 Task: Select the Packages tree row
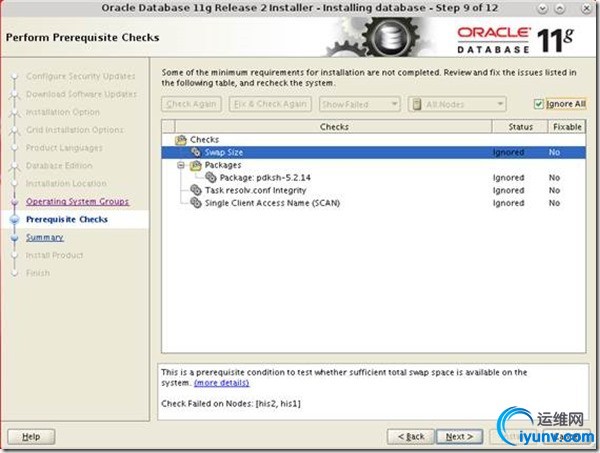pos(373,165)
